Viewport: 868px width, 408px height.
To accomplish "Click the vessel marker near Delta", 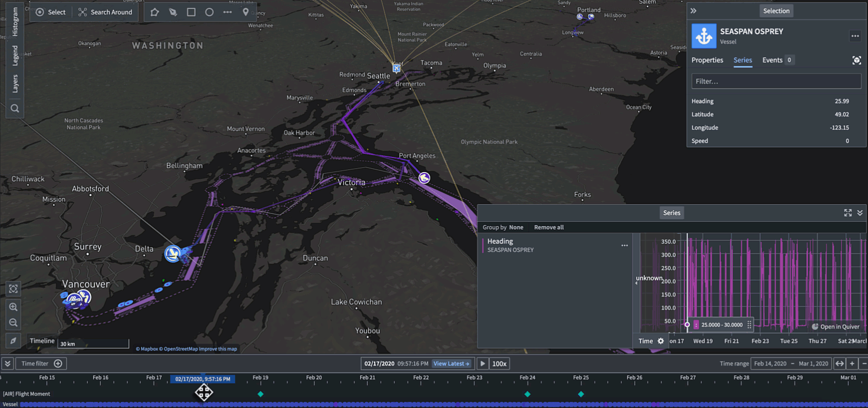I will tap(173, 253).
